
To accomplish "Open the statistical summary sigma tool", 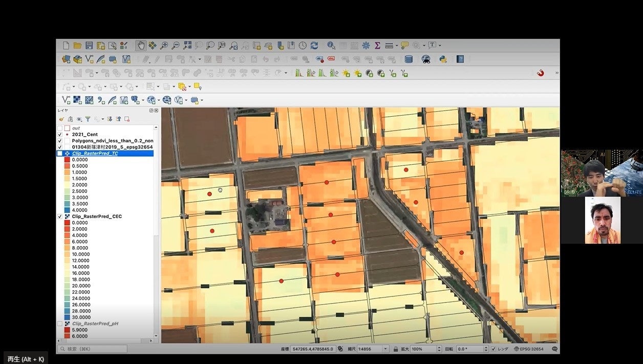I will coord(377,46).
